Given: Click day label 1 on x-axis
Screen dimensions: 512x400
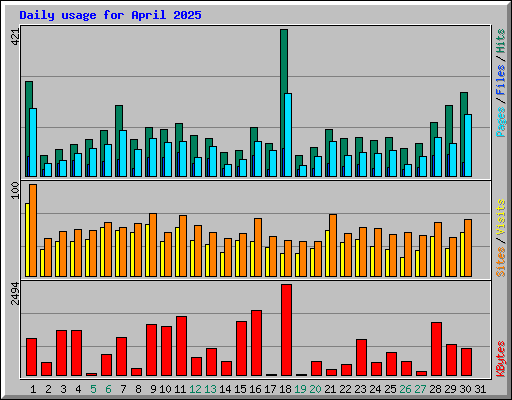Looking at the screenshot, I should click(x=33, y=389).
